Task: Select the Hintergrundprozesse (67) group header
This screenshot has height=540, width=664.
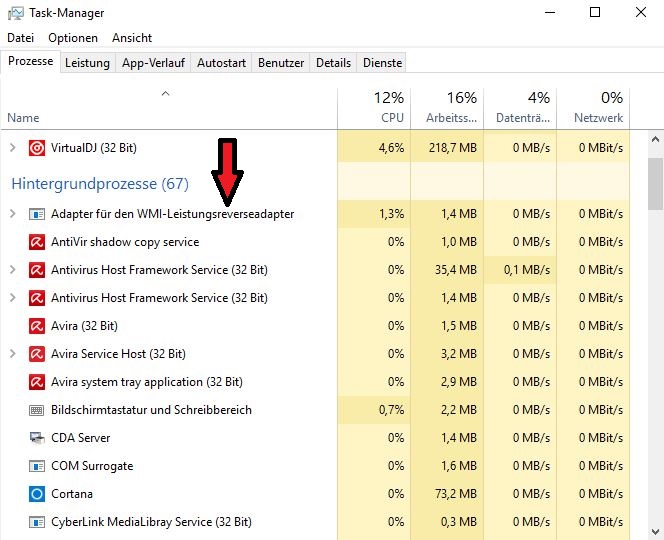Action: click(100, 184)
